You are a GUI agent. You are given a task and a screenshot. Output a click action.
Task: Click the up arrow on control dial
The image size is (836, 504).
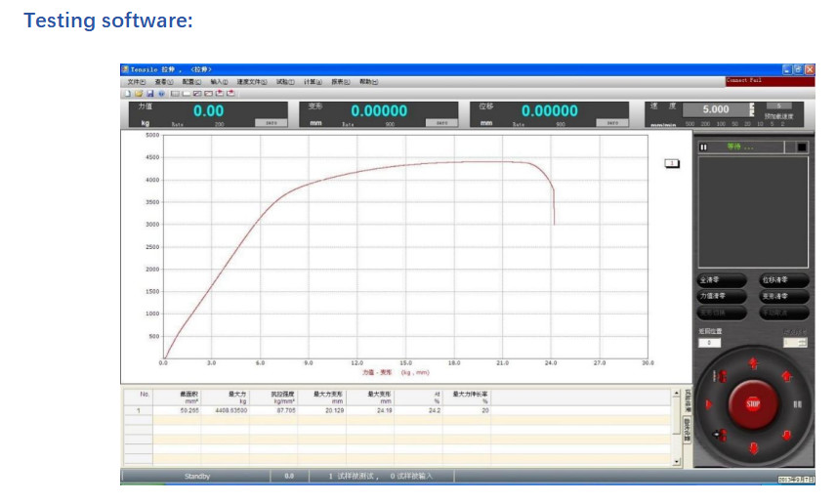pos(753,363)
